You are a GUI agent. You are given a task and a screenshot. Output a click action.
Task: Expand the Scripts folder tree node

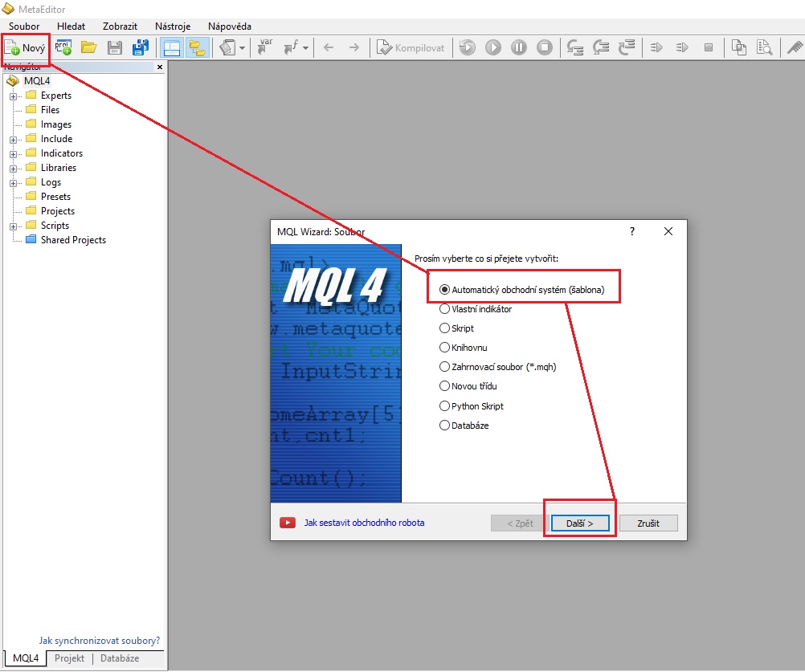coord(14,226)
